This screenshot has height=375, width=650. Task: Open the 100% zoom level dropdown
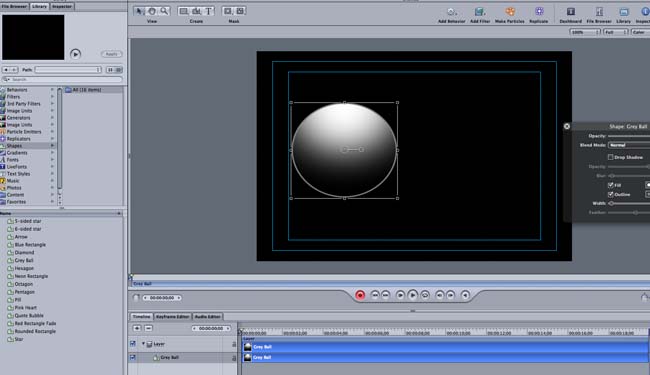tap(585, 32)
